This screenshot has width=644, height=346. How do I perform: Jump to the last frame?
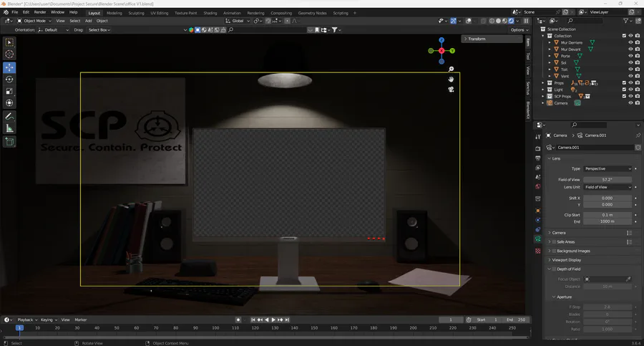coord(287,319)
